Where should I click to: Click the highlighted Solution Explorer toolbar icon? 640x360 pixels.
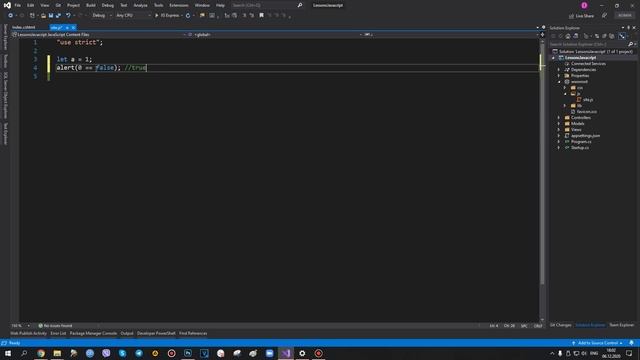pyautogui.click(x=622, y=36)
